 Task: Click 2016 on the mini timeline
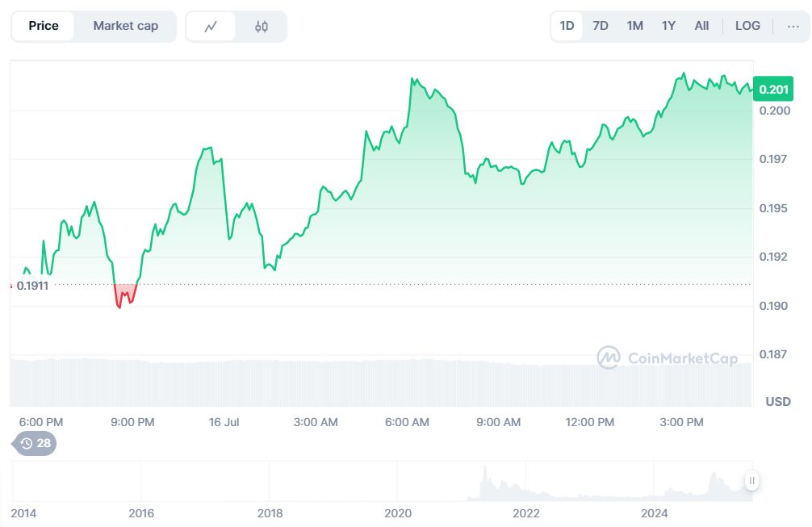point(141,513)
